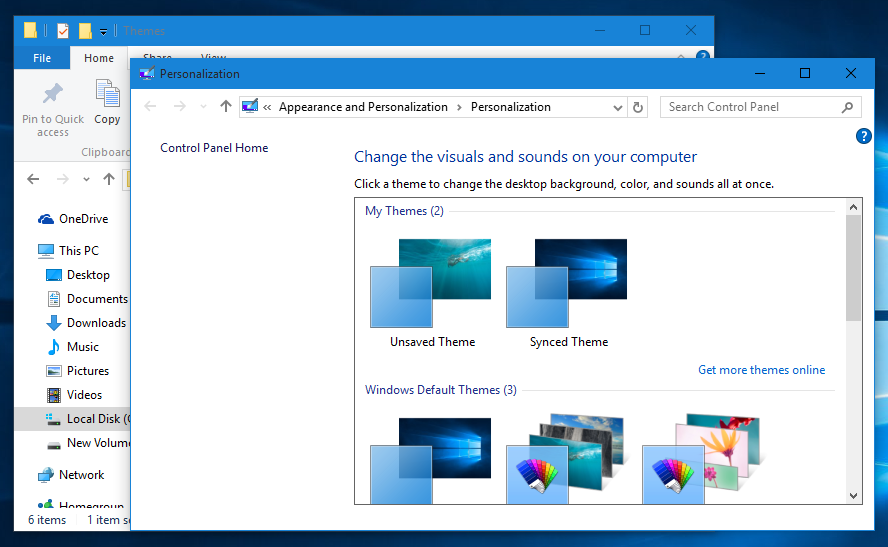The height and width of the screenshot is (547, 888).
Task: Click Personalization window forward arrow
Action: [180, 106]
